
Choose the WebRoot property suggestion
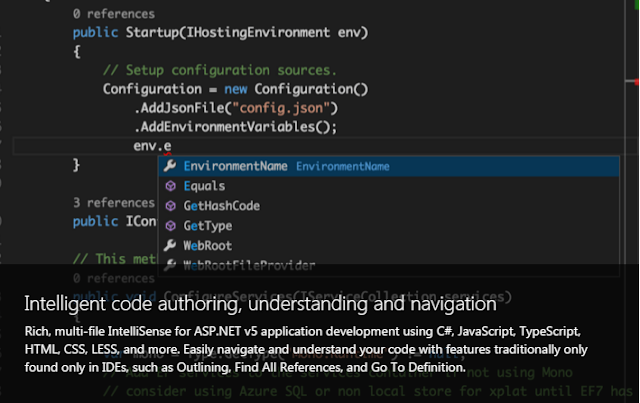coord(389,246)
